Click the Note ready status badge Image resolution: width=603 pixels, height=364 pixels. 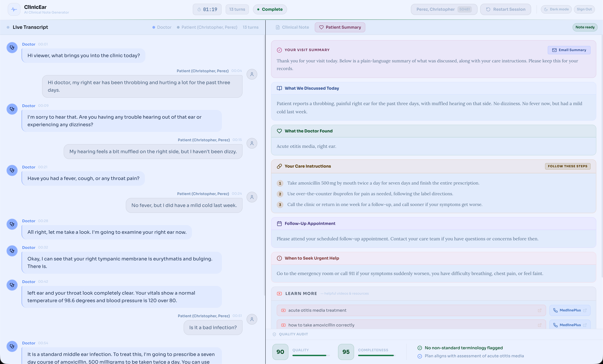pyautogui.click(x=585, y=27)
